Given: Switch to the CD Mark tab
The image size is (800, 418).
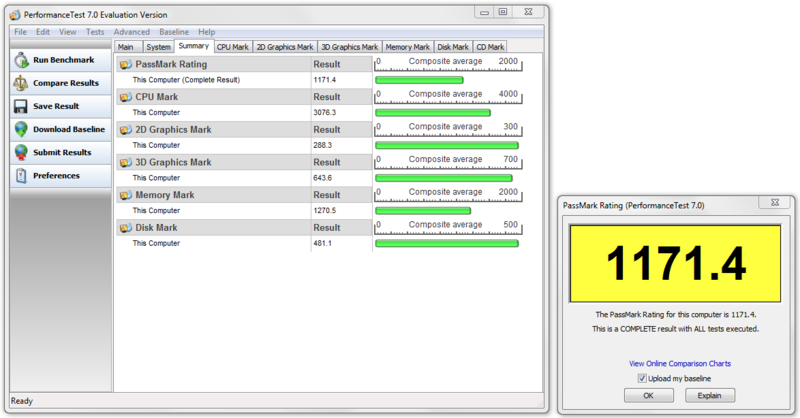Looking at the screenshot, I should 490,47.
